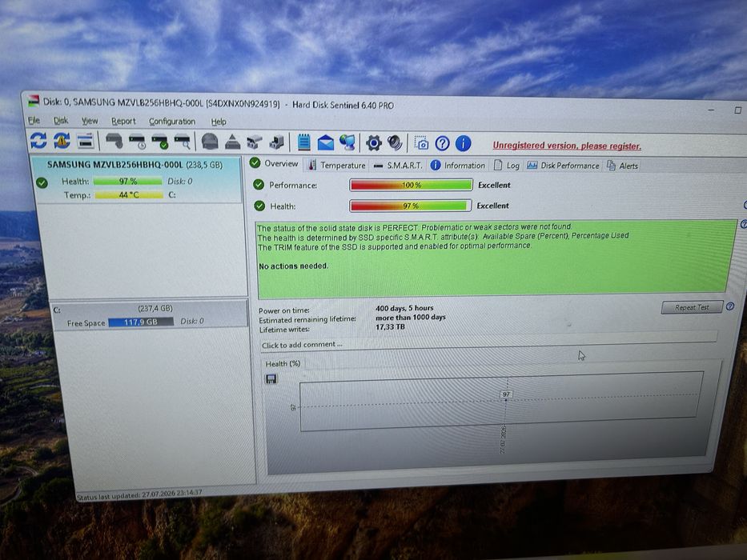Image resolution: width=747 pixels, height=560 pixels.
Task: Click the disk icon with clock overlay
Action: pyautogui.click(x=138, y=142)
